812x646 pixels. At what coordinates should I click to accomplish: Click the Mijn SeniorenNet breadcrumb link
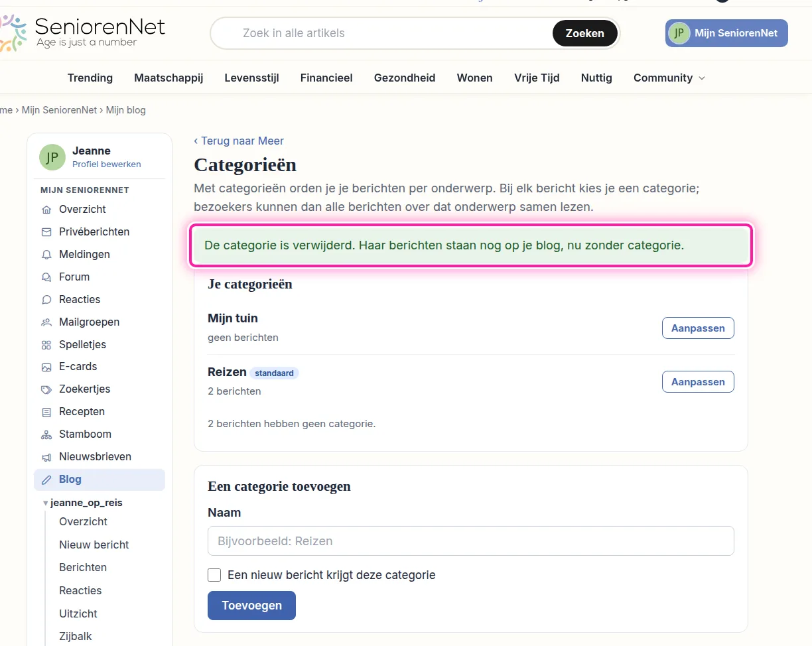[59, 110]
